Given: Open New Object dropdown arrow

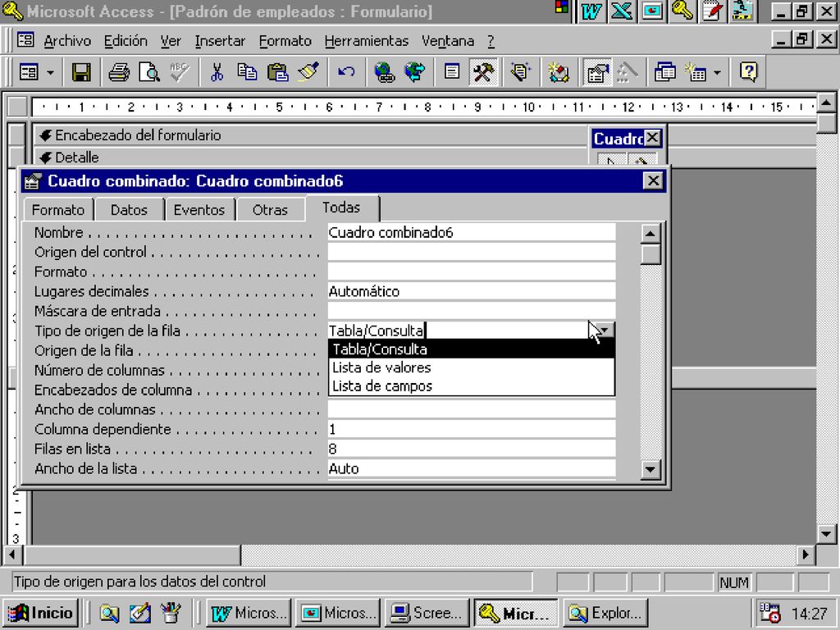Looking at the screenshot, I should point(717,72).
